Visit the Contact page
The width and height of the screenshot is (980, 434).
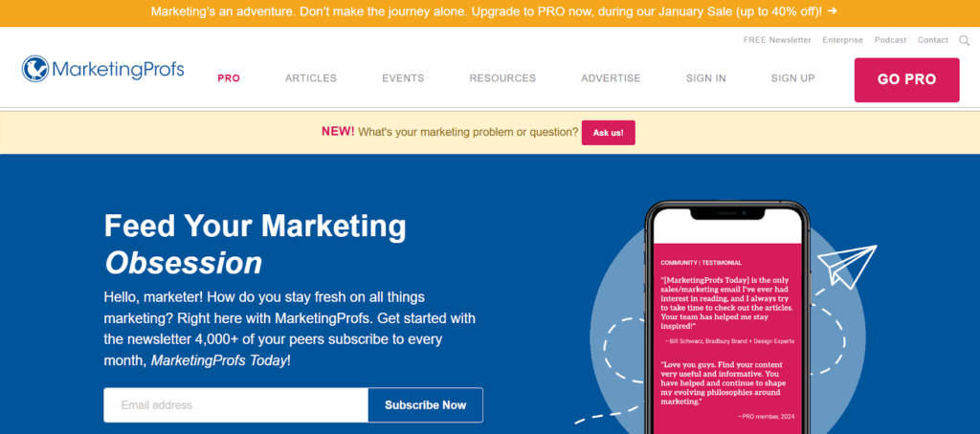click(x=933, y=40)
